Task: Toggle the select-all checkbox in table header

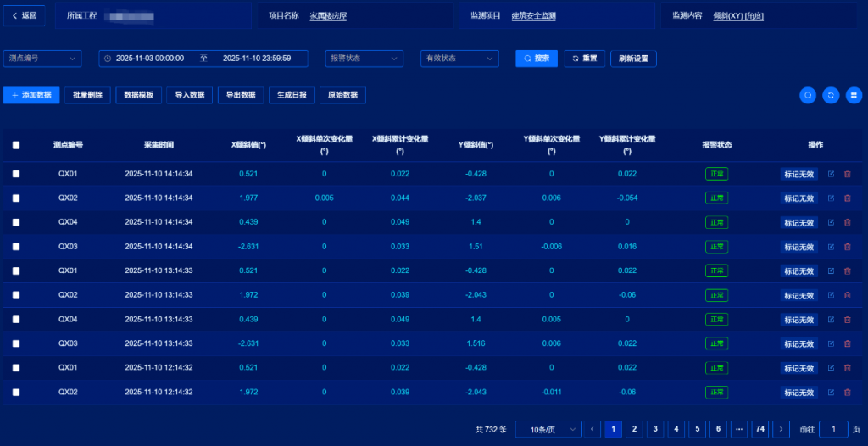Action: pyautogui.click(x=16, y=145)
